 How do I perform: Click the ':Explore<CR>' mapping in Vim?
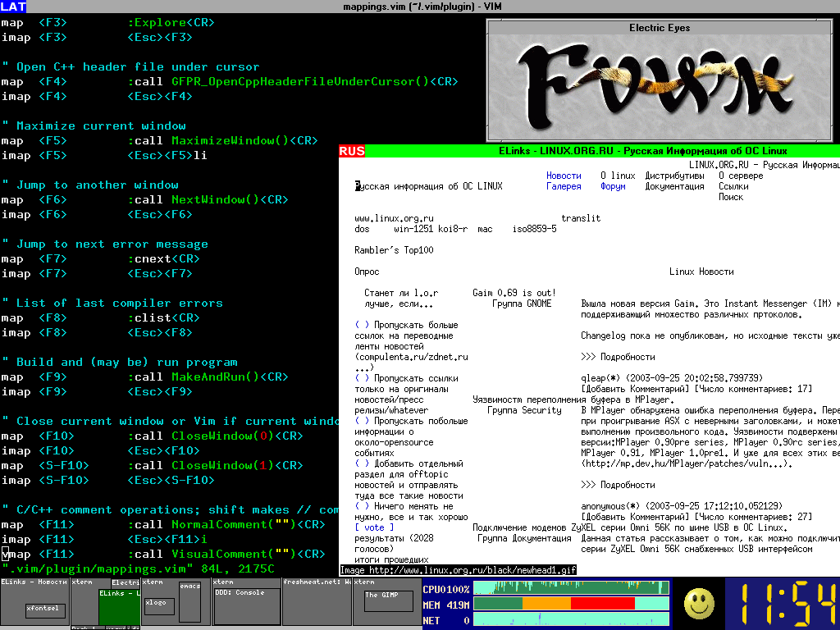point(171,22)
